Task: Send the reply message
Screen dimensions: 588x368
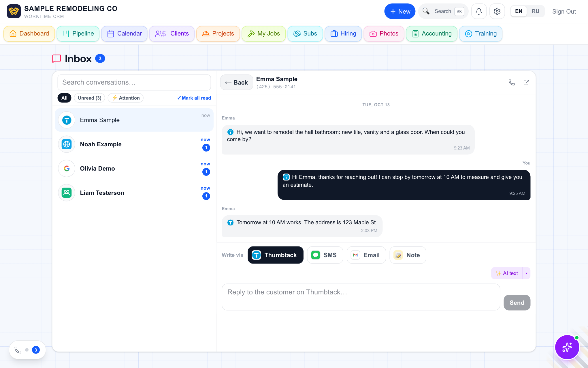Action: pyautogui.click(x=517, y=303)
